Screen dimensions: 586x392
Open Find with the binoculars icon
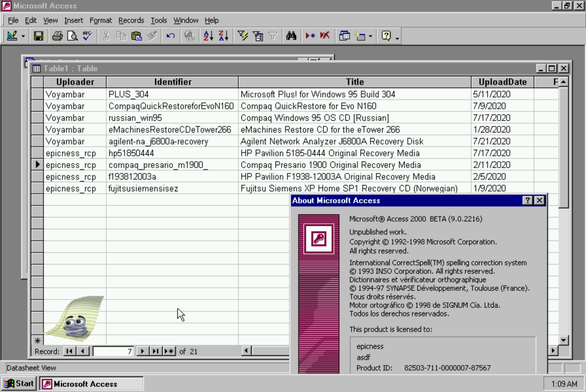click(x=291, y=36)
